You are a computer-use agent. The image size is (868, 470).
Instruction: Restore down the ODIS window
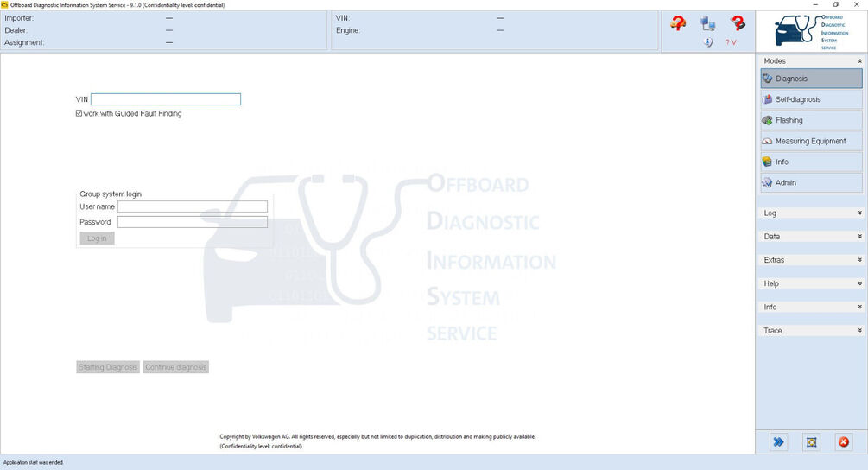836,4
